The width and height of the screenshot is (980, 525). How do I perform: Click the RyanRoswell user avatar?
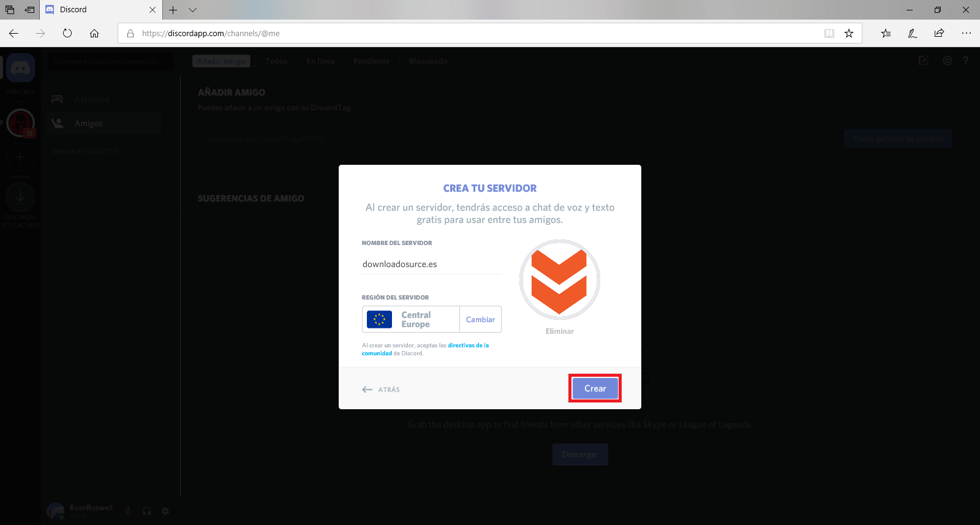pyautogui.click(x=56, y=511)
